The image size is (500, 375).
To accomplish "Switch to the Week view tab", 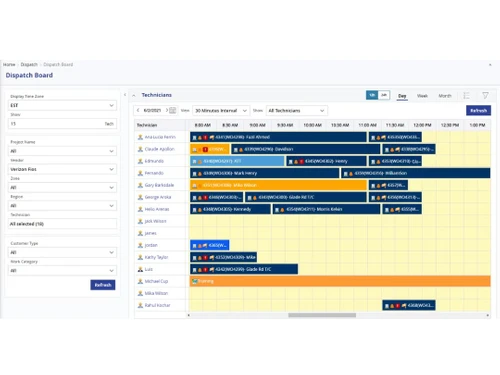I will [x=422, y=96].
